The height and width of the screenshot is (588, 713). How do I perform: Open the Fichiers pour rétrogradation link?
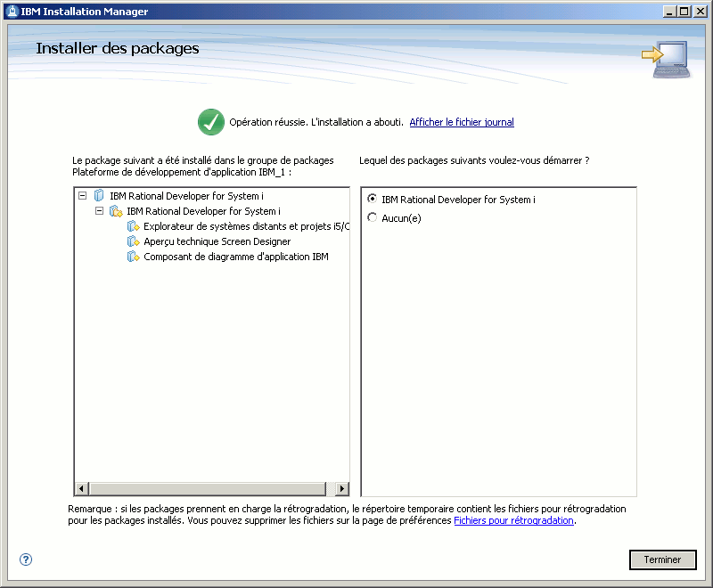point(514,520)
